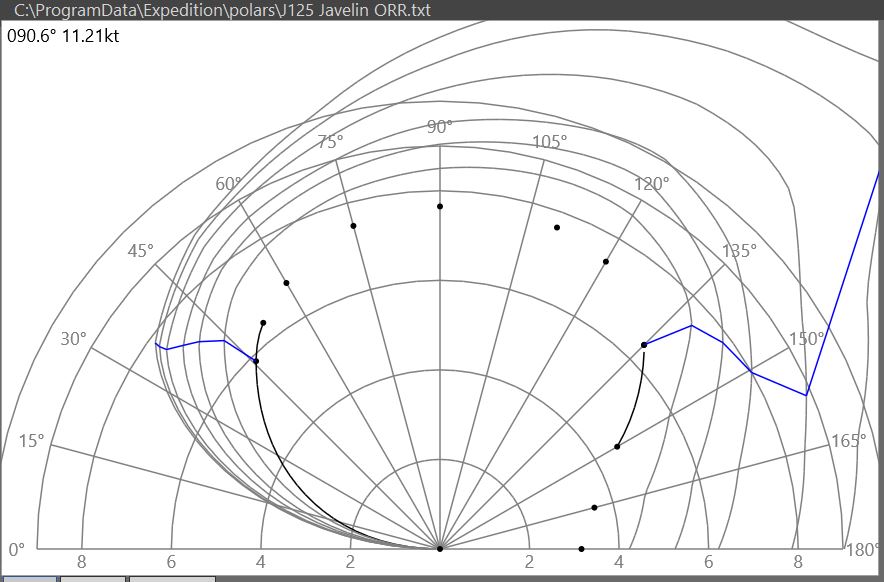Viewport: 884px width, 582px height.
Task: Click the 105° angle label
Action: point(550,142)
